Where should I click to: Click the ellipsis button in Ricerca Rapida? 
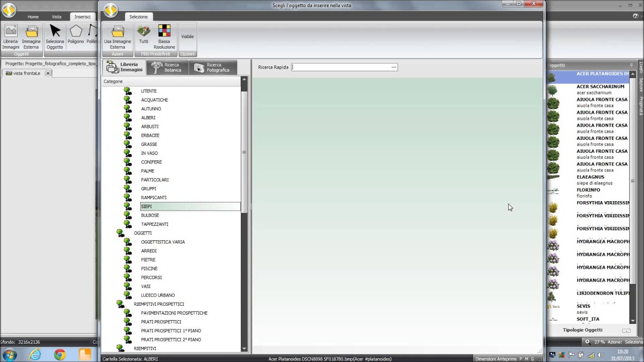click(x=394, y=67)
